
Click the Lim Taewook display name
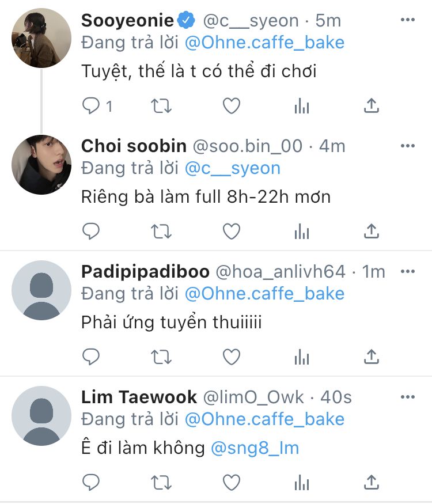tap(139, 397)
